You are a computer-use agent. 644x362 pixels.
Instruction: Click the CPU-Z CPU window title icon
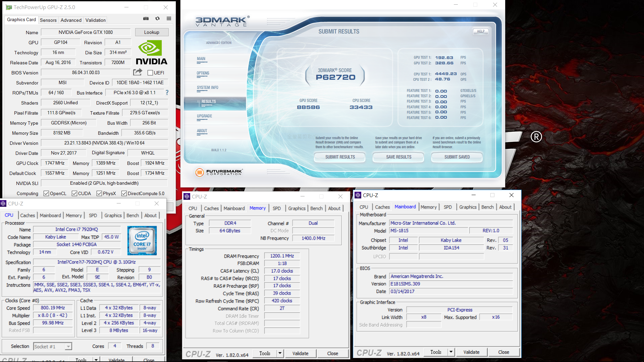click(3, 203)
